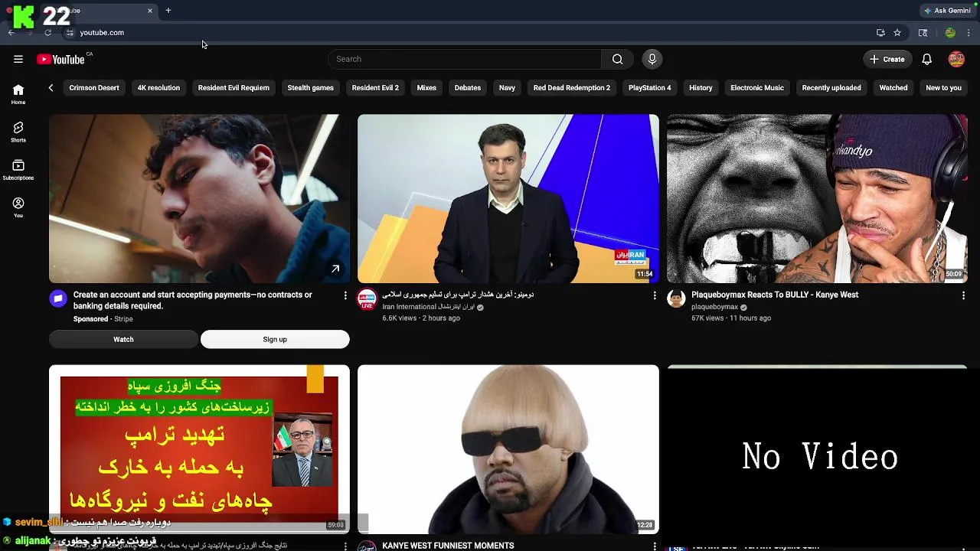
Task: Select the Crimson Desert chip
Action: tap(94, 88)
